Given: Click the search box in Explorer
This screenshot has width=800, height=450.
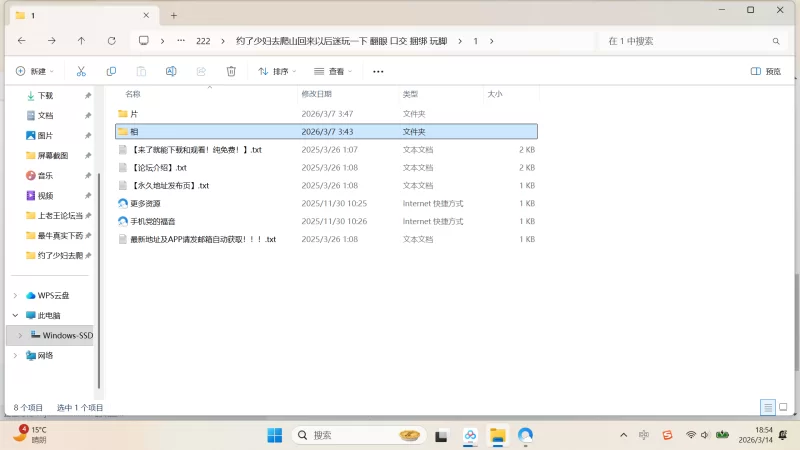Looking at the screenshot, I should click(690, 41).
